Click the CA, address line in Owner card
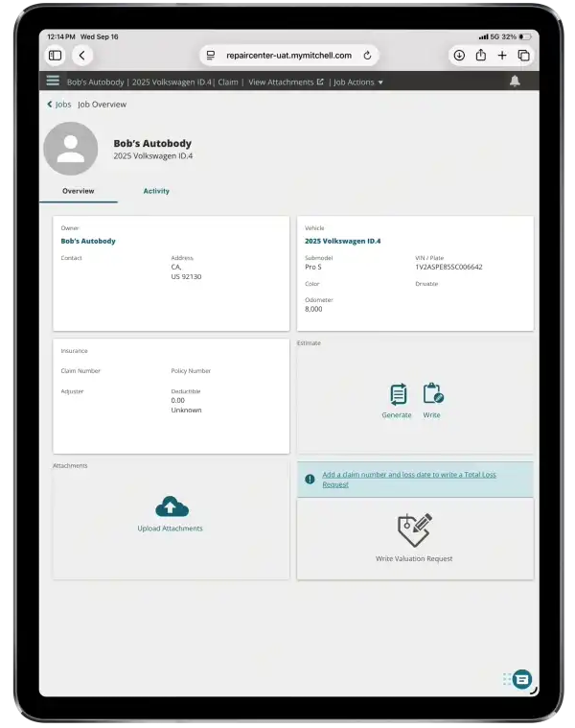Screen dimensions: 575x728 [176, 267]
